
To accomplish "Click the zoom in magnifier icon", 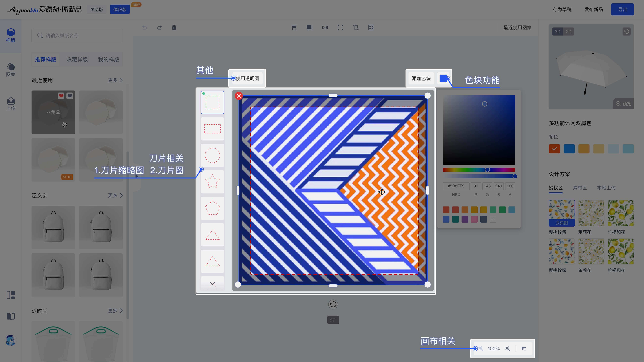I will click(507, 349).
